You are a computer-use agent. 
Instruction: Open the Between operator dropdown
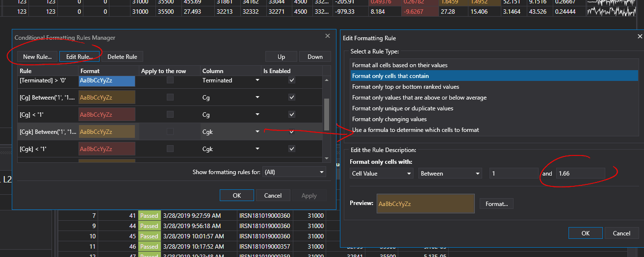click(450, 173)
